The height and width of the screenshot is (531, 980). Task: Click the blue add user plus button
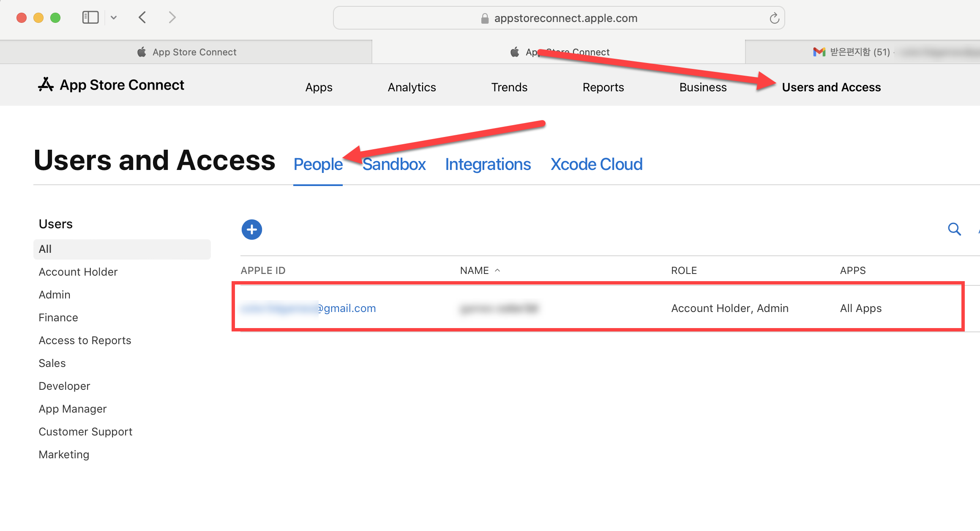(251, 230)
